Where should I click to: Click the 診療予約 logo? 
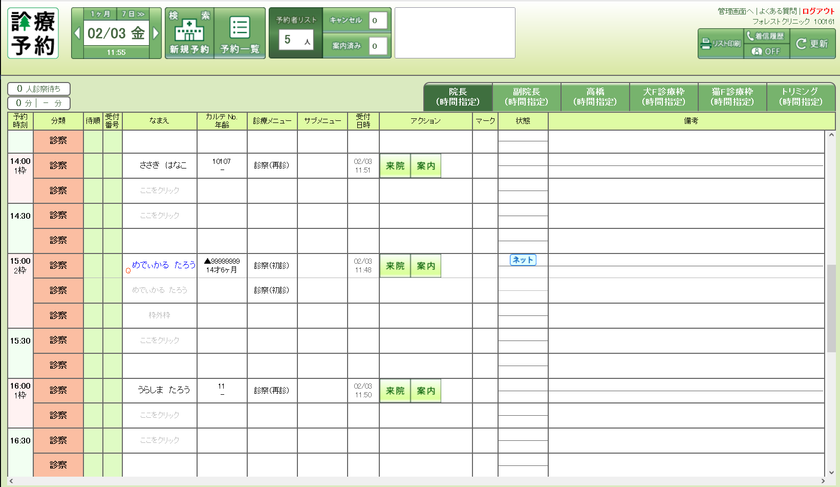(x=33, y=33)
